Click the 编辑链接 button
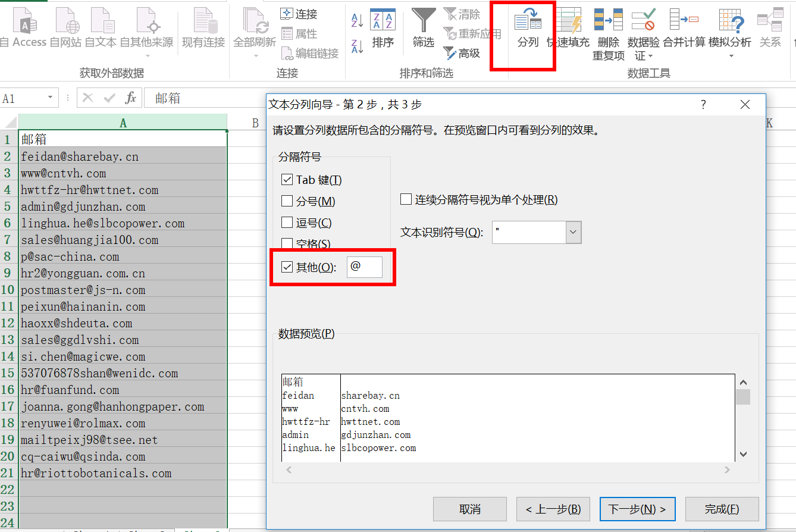 310,54
